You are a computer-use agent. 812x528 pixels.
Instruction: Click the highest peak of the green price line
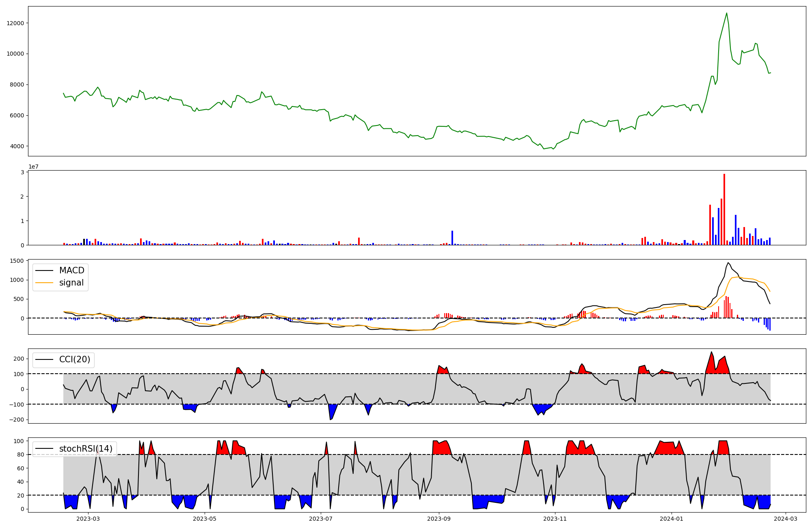(x=726, y=13)
